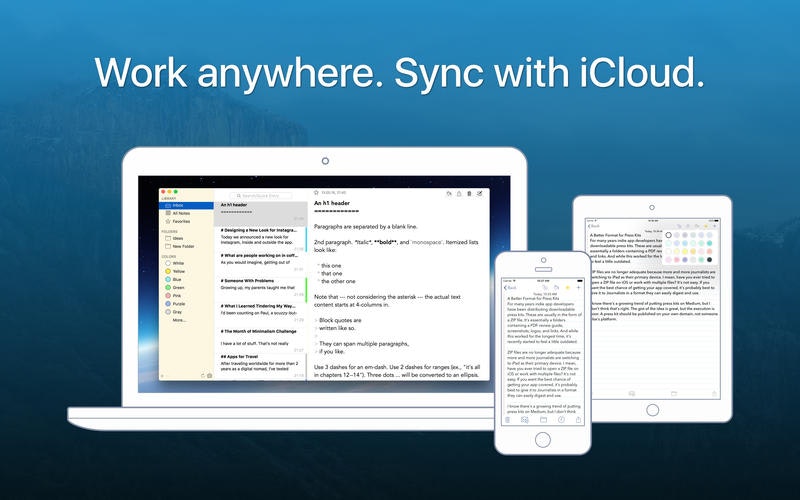Open the 'Someone With Problems' note
800x500 pixels.
click(x=260, y=289)
